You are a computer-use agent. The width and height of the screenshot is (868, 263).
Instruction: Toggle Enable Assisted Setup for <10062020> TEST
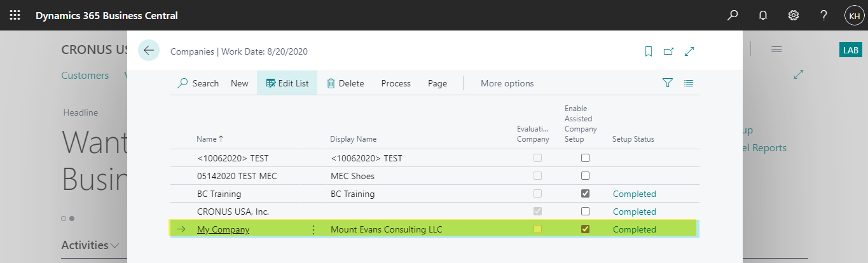pos(586,158)
